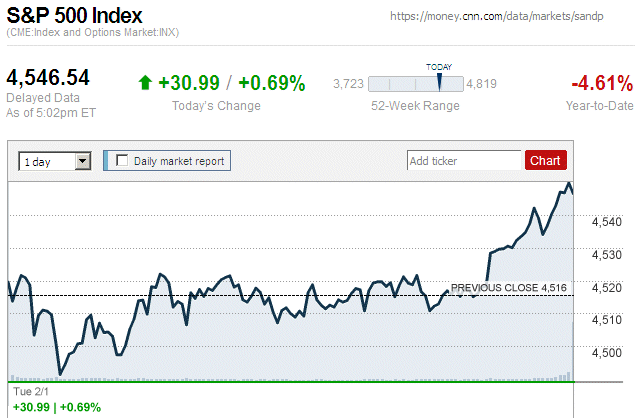Click the TODAY marker on 52-week range
The image size is (640, 420).
coord(439,81)
